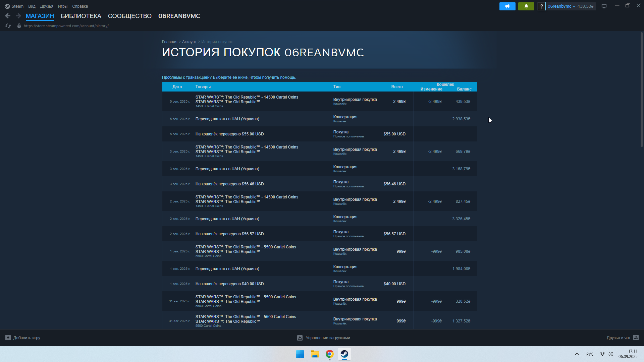Follow the Главная breadcrumb link

click(170, 42)
